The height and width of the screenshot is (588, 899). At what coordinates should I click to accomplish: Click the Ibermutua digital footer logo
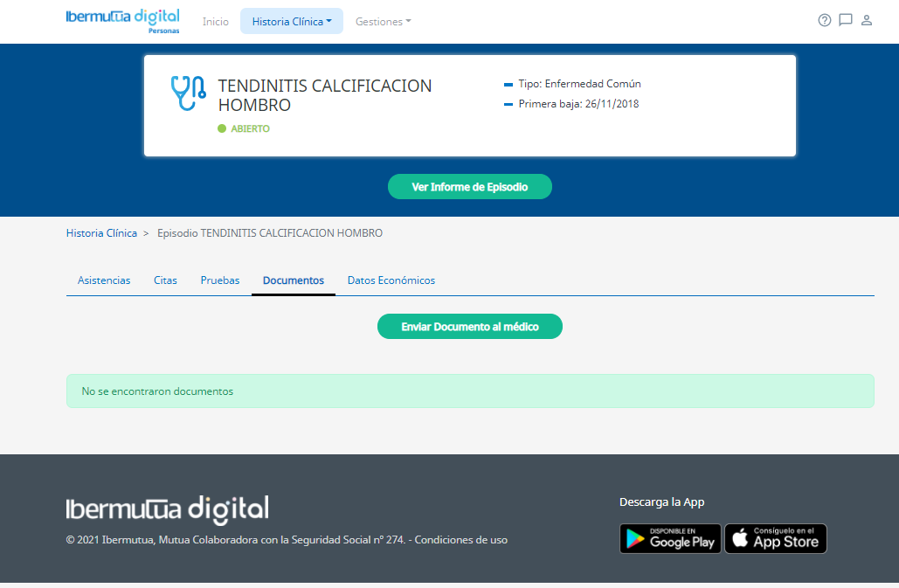click(x=167, y=508)
